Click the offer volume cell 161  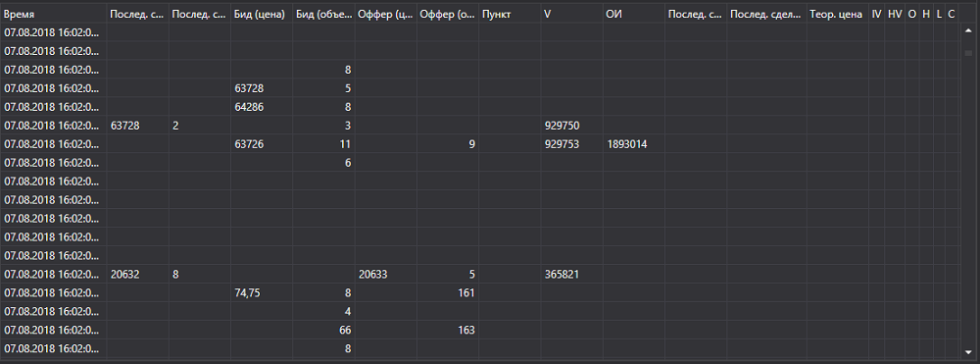[448, 292]
